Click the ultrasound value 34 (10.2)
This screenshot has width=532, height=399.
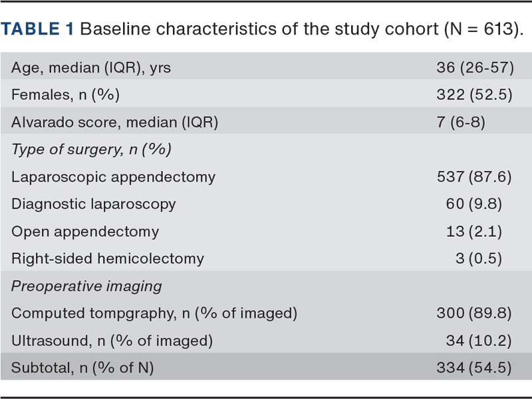[477, 340]
